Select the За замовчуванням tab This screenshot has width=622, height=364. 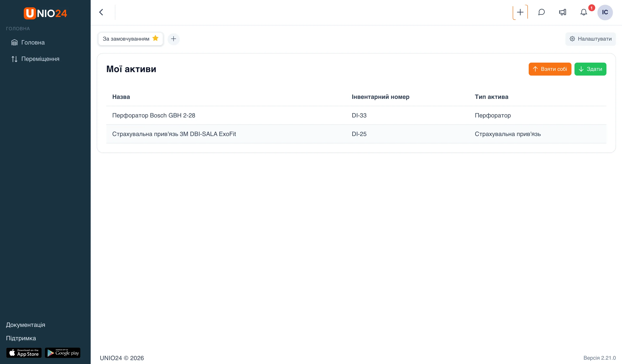(130, 39)
